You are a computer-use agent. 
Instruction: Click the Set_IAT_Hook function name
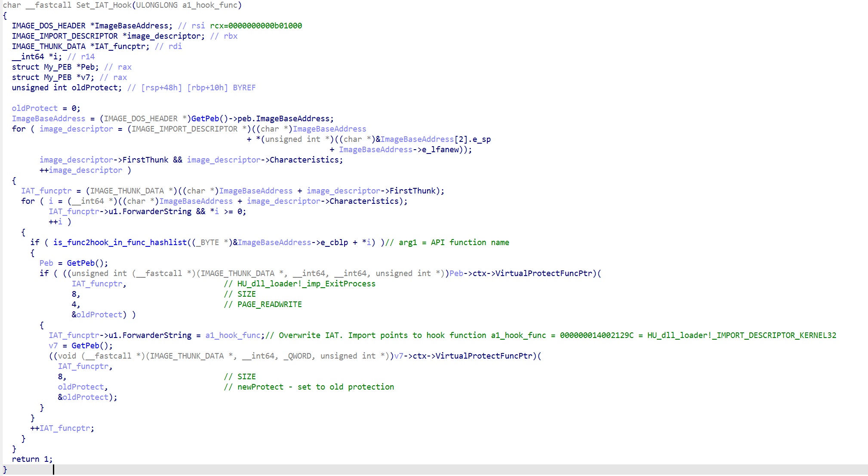click(x=104, y=5)
